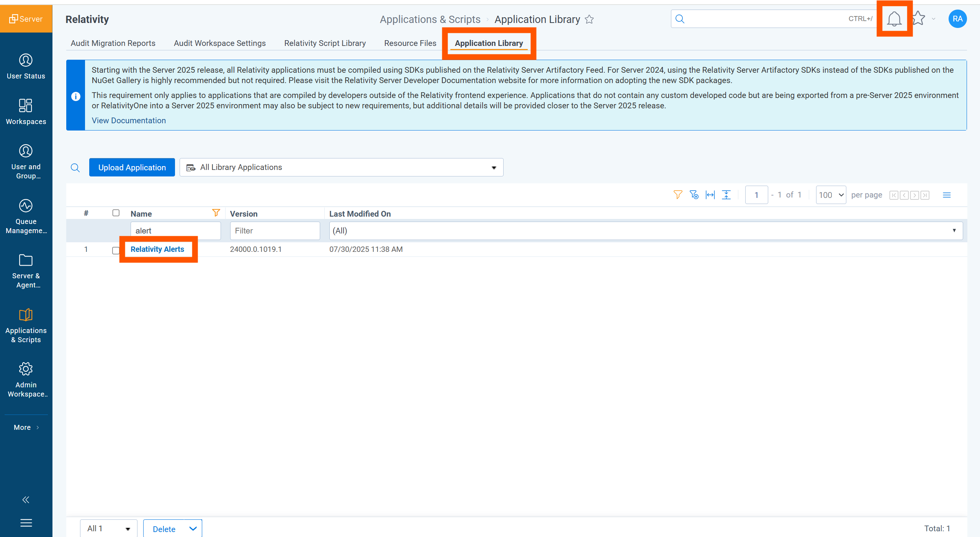
Task: Open the notifications bell icon
Action: (x=894, y=18)
